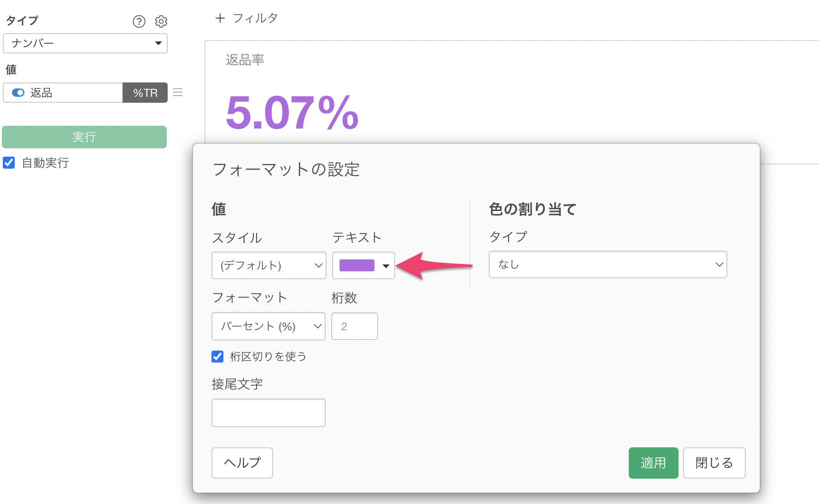Open help via ヘルプ button
Image resolution: width=819 pixels, height=504 pixels.
click(242, 463)
